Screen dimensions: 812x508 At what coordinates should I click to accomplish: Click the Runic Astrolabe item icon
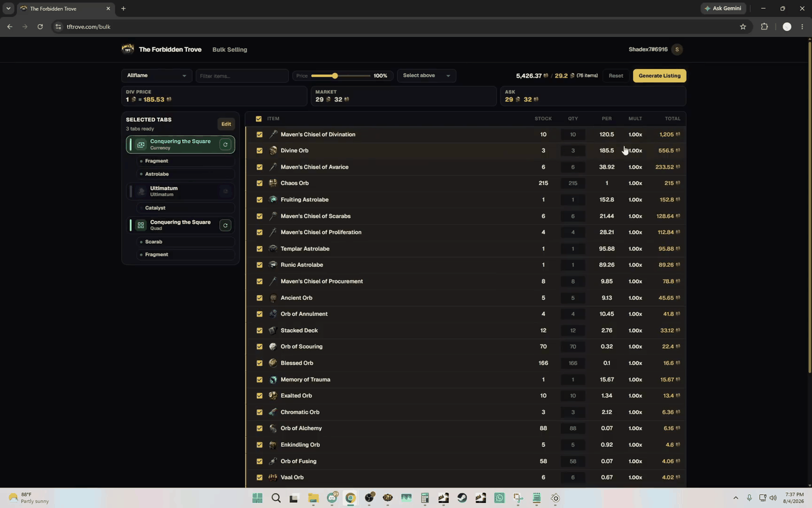click(273, 265)
